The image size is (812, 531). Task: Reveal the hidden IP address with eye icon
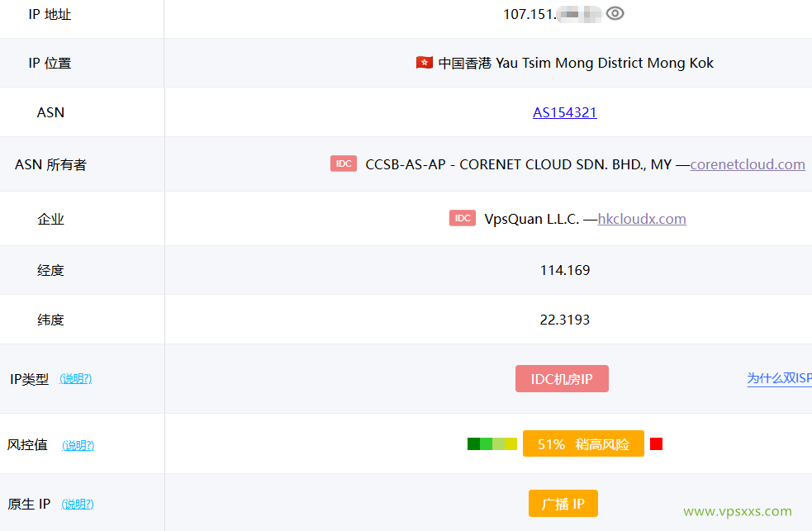(615, 13)
